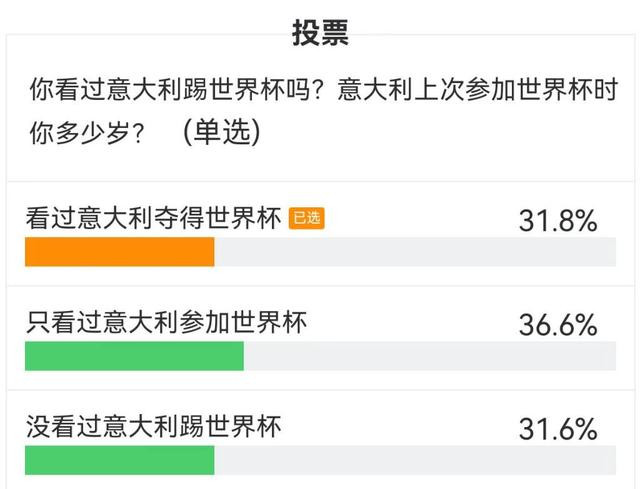Click the (单选) single-choice label
Viewport: 640px width, 489px height.
(x=222, y=132)
